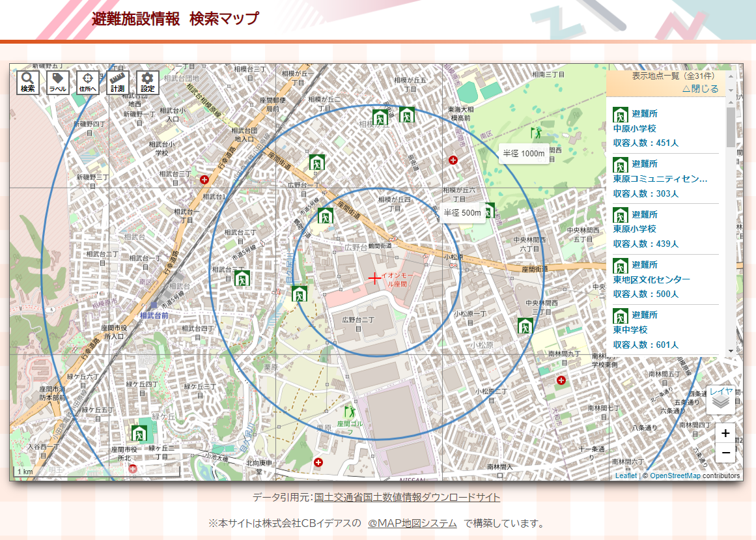
Task: Click the shelter list scrollbar down arrow
Action: pos(731,351)
